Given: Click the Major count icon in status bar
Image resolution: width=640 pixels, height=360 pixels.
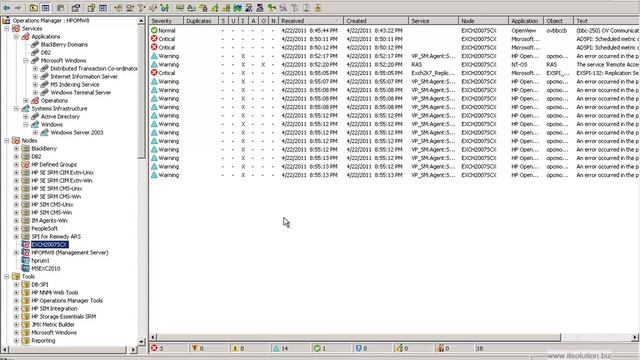Looking at the screenshot, I should pos(195,348).
